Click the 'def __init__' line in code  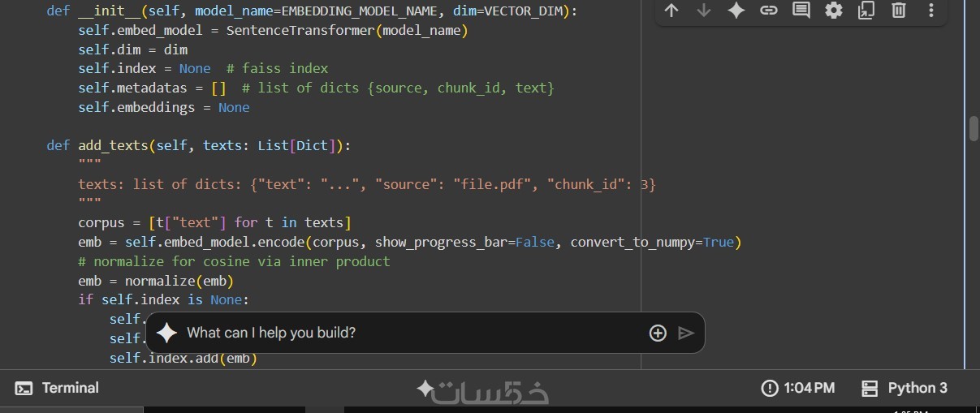coord(312,11)
